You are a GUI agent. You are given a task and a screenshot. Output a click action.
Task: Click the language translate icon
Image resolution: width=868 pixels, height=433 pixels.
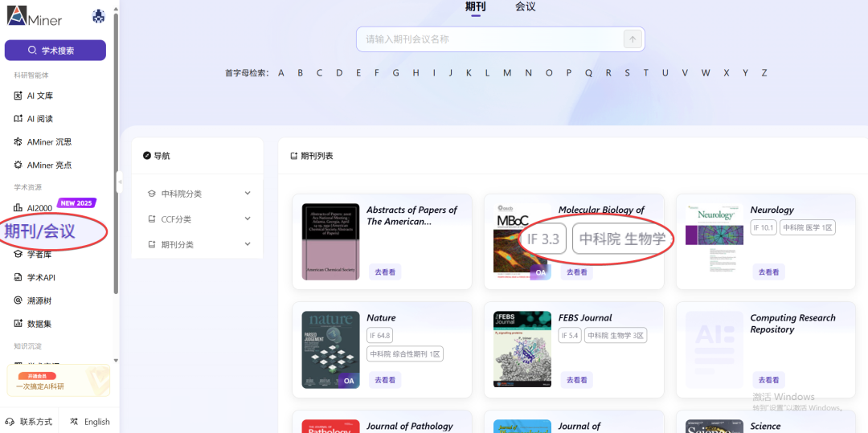(74, 422)
